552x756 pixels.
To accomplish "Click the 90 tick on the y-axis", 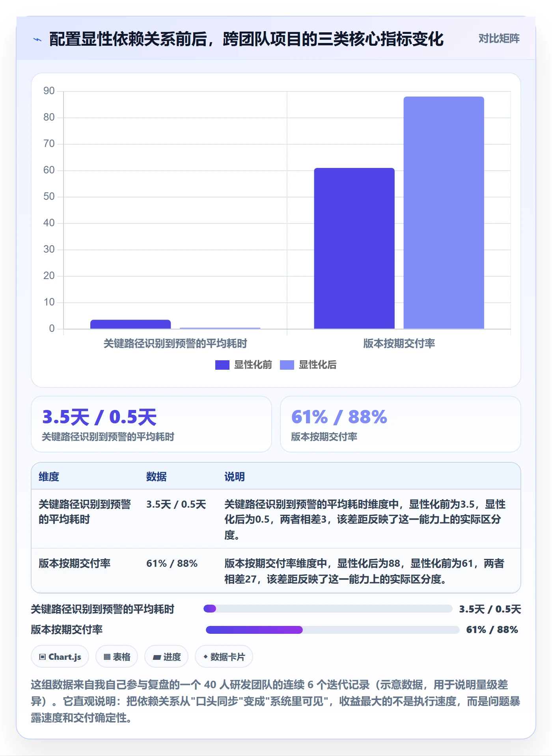I will (x=49, y=91).
